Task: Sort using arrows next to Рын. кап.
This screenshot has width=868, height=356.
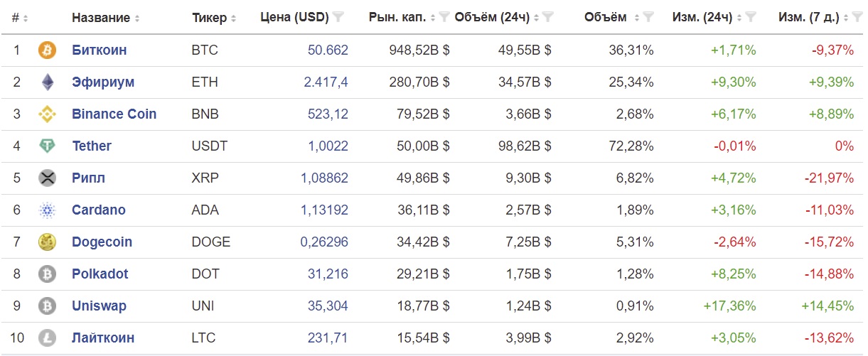Action: tap(433, 18)
